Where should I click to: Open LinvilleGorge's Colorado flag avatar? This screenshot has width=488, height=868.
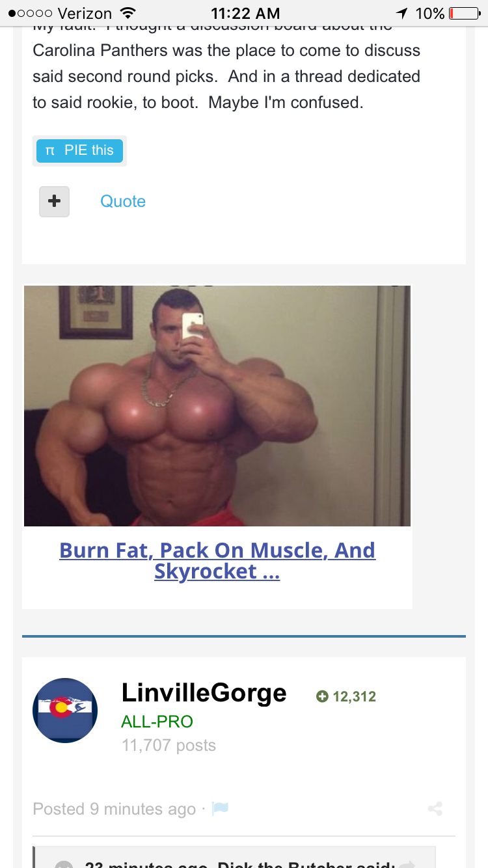pos(65,711)
